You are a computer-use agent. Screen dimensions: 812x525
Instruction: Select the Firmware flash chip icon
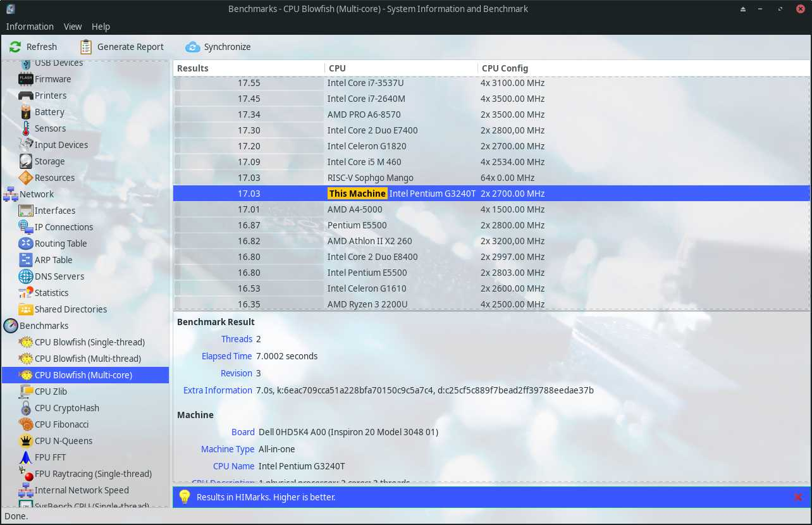tap(26, 79)
